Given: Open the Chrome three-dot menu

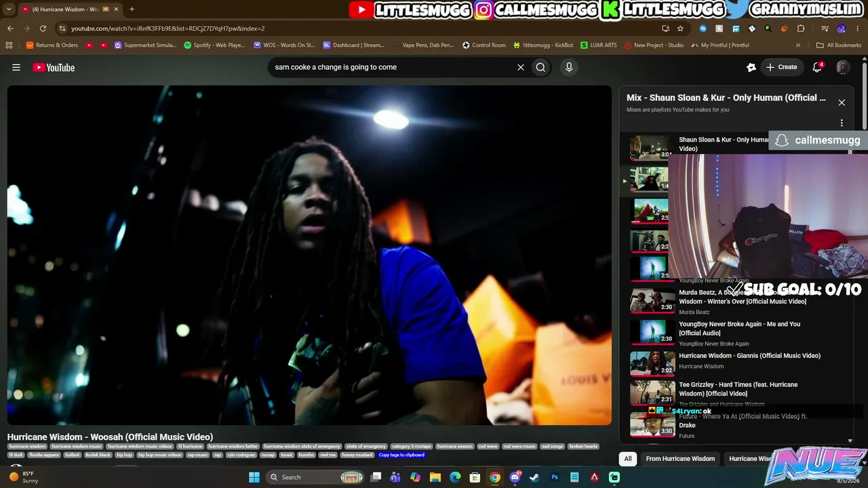Looking at the screenshot, I should pyautogui.click(x=858, y=28).
